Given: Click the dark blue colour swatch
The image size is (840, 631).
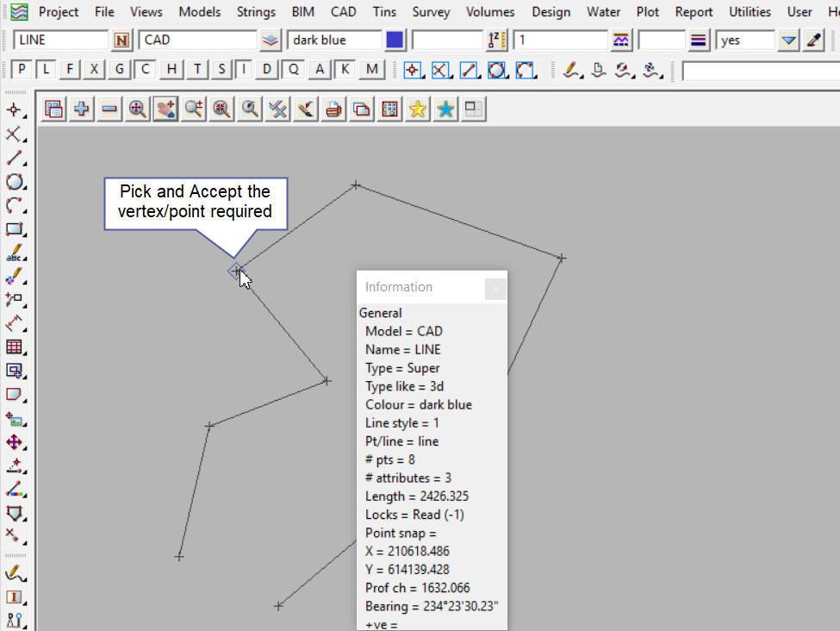Looking at the screenshot, I should (395, 41).
